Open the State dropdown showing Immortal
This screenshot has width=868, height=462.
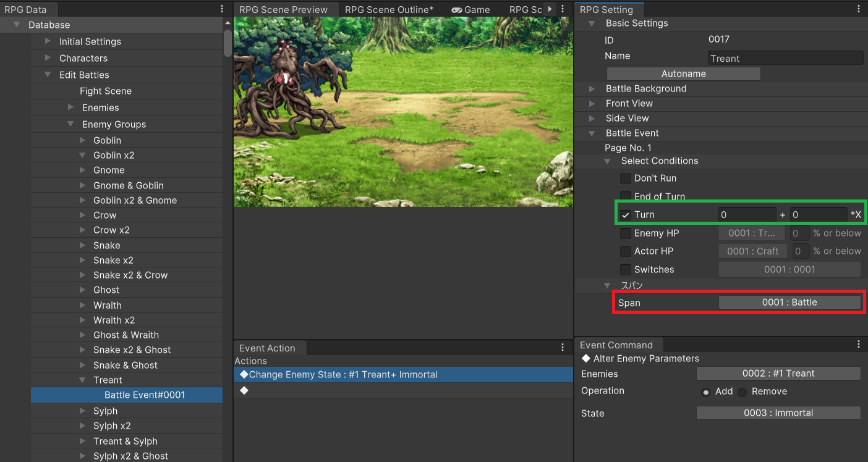point(778,413)
